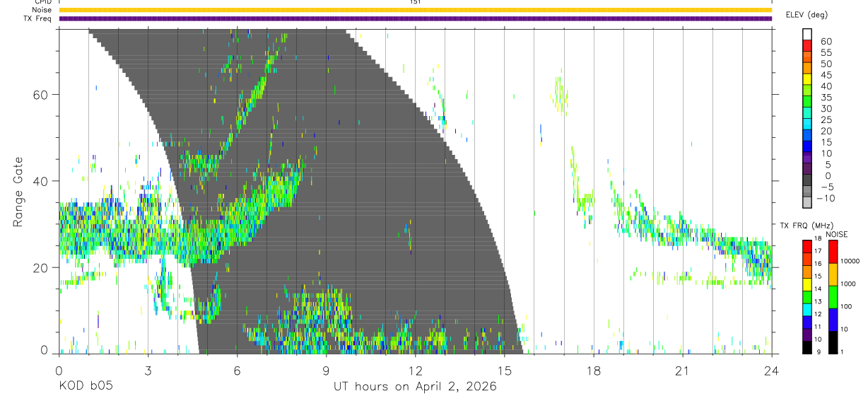Click the 'Noise' row label at top left
The height and width of the screenshot is (401, 868).
(x=42, y=10)
